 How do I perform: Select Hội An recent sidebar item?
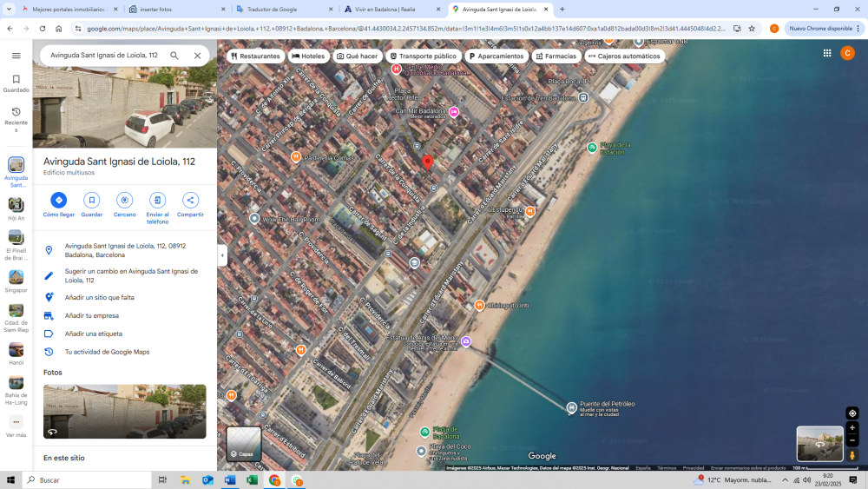(x=16, y=209)
